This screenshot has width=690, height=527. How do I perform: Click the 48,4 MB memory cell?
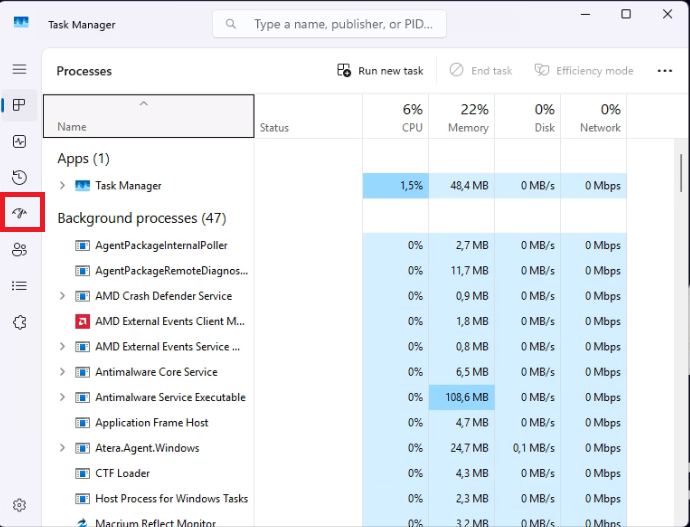point(462,186)
